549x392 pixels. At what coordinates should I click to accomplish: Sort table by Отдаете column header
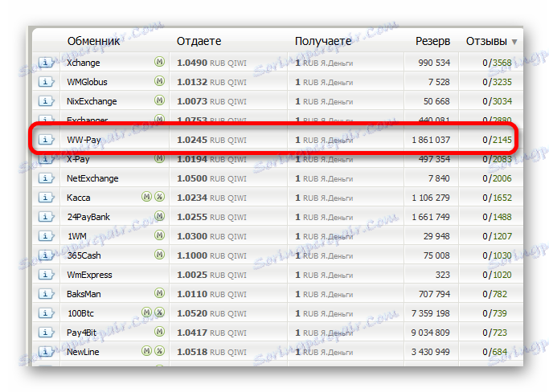(199, 41)
